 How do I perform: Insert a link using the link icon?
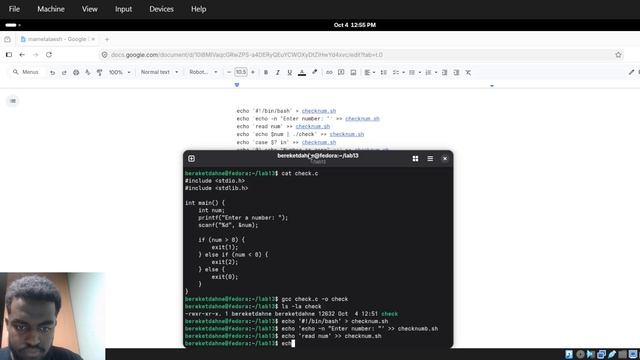coord(329,72)
